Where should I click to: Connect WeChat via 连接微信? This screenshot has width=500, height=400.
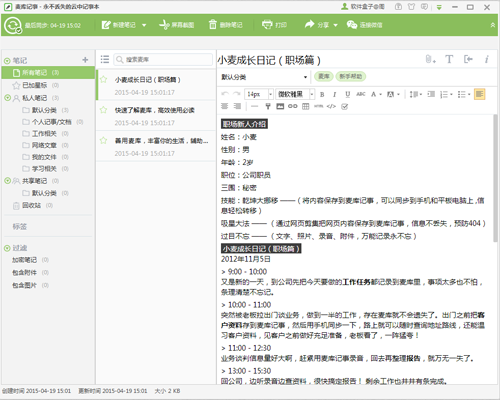point(364,25)
